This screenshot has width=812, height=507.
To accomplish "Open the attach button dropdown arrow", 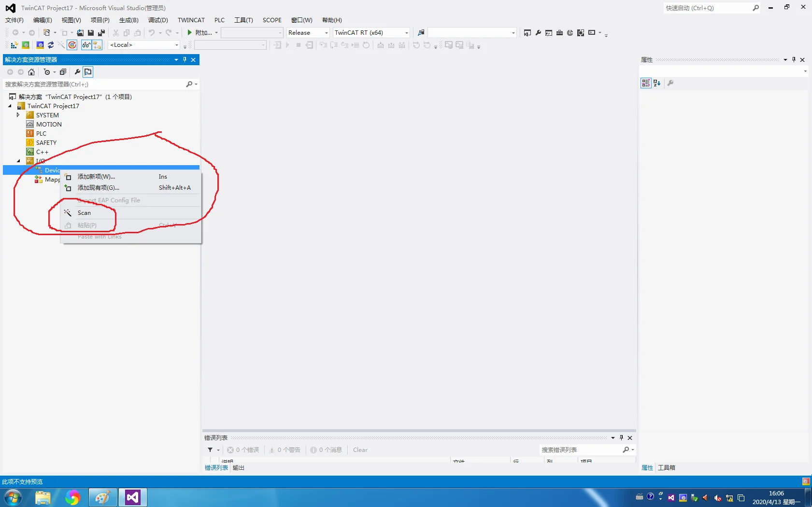I will 216,33.
